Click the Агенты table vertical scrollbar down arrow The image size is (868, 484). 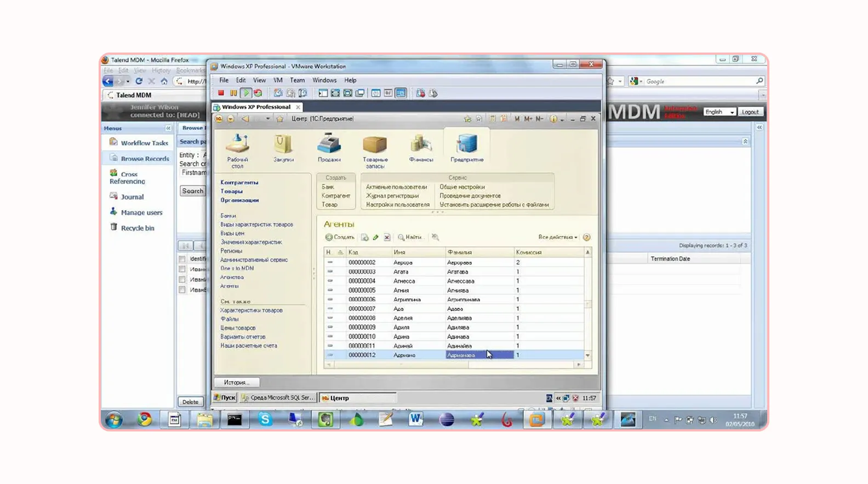(587, 355)
